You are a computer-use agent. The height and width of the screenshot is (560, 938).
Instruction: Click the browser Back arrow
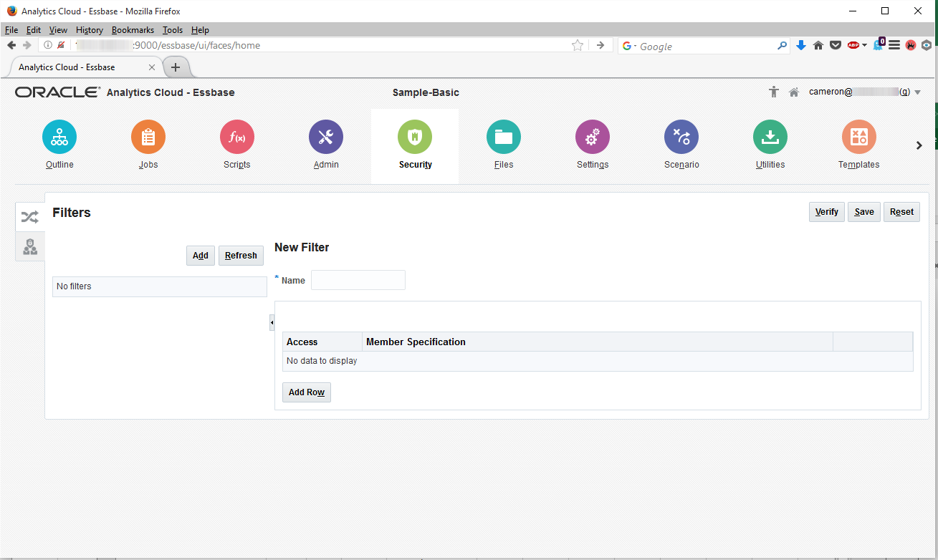pos(11,45)
